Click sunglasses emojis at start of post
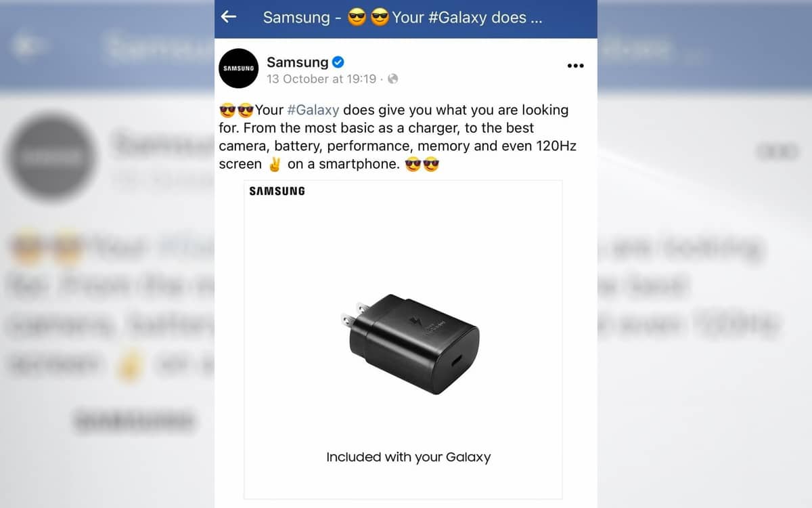Viewport: 812px width, 508px height. coord(236,110)
